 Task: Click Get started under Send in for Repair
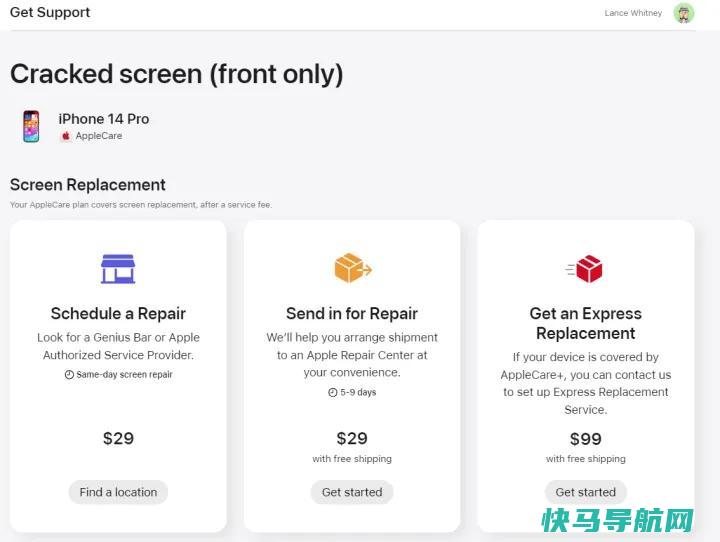pyautogui.click(x=352, y=492)
